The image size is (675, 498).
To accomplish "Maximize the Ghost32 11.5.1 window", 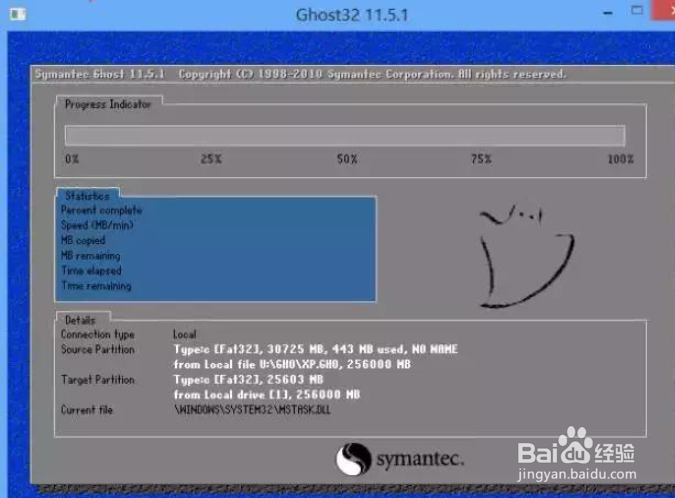I will pyautogui.click(x=637, y=10).
